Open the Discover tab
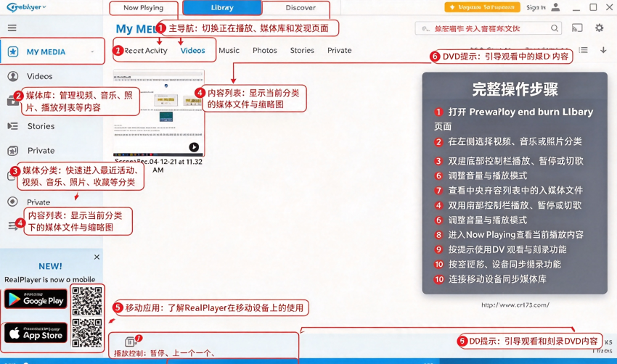Viewport: 617px width, 364px height. (x=301, y=8)
